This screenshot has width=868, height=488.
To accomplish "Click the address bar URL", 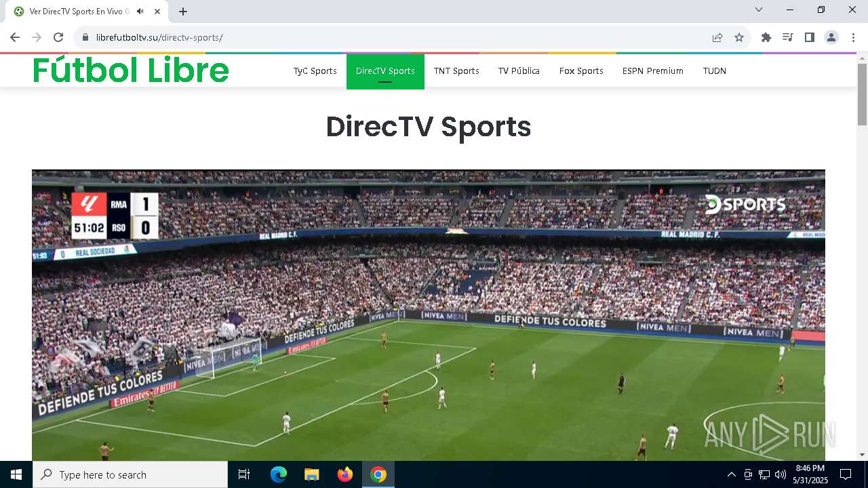I will [159, 37].
